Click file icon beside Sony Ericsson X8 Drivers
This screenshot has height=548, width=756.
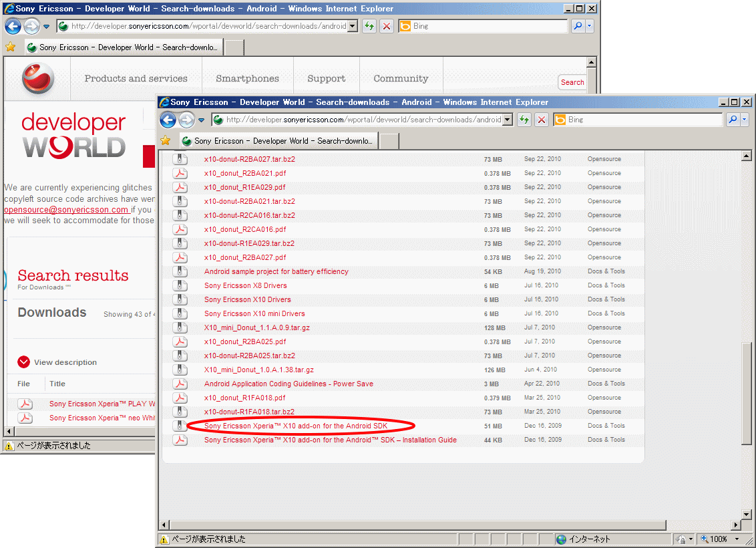pyautogui.click(x=180, y=285)
